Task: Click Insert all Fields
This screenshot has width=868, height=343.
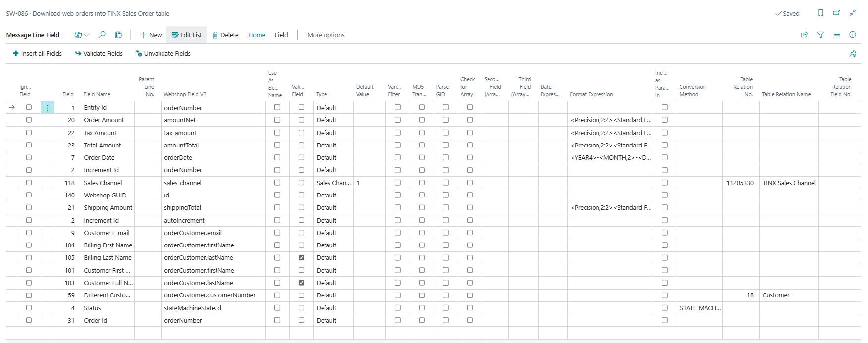Action: click(38, 54)
